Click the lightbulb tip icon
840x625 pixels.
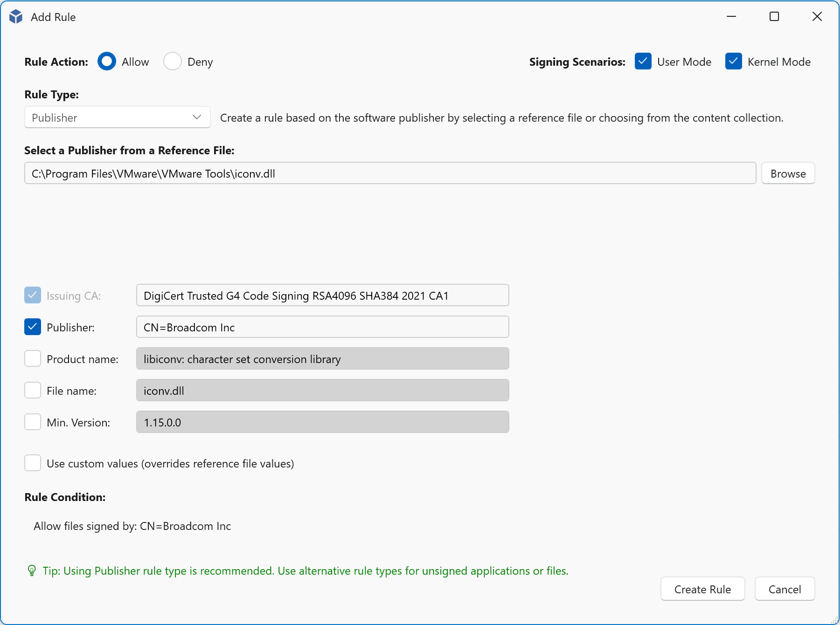(x=32, y=570)
